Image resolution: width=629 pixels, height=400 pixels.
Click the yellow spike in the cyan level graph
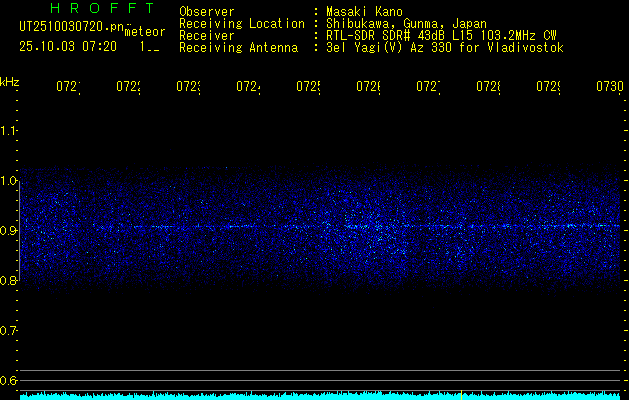[x=461, y=395]
